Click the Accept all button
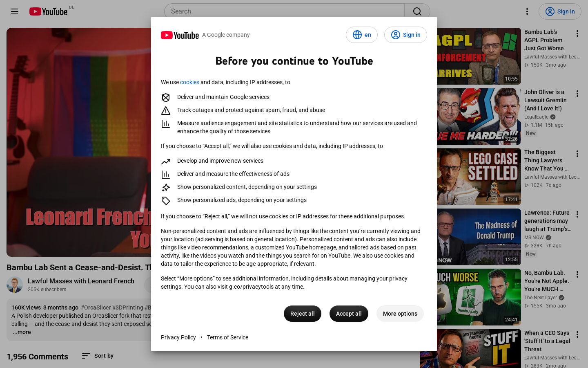 (x=349, y=314)
